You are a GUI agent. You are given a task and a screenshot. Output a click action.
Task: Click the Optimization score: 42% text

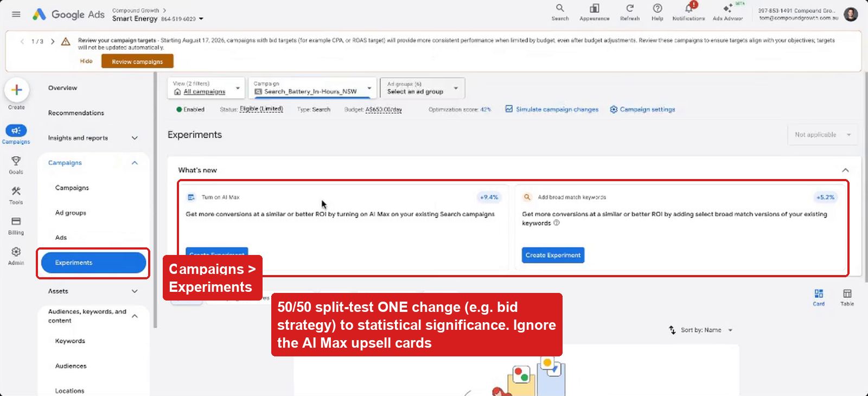[x=459, y=110]
